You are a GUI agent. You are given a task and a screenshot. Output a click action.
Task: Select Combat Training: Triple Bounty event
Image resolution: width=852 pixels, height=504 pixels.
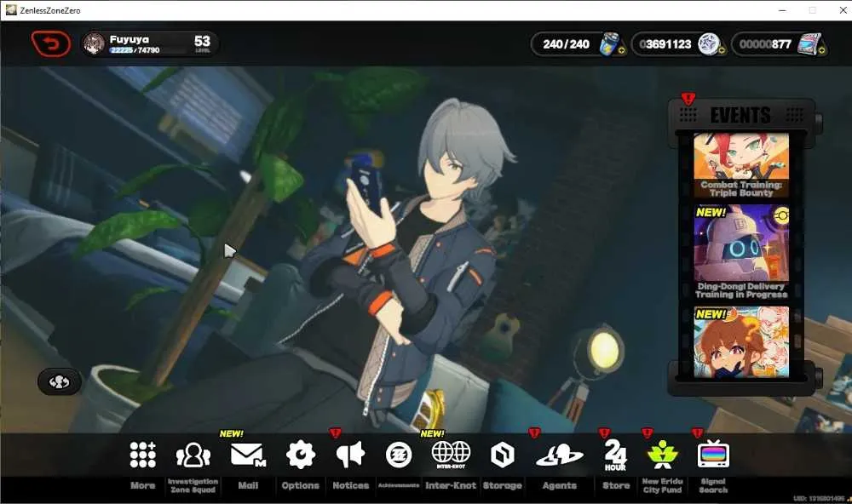tap(741, 165)
